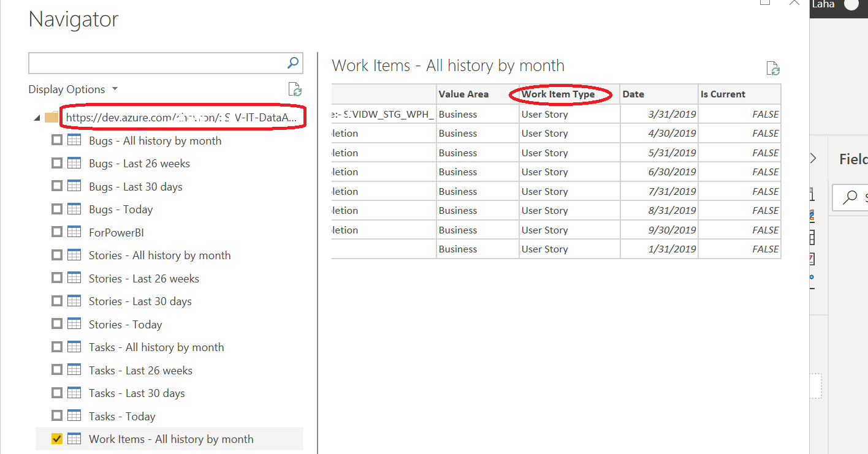Collapse the Fields pane using the chevron arrow
This screenshot has width=868, height=454.
pyautogui.click(x=812, y=157)
